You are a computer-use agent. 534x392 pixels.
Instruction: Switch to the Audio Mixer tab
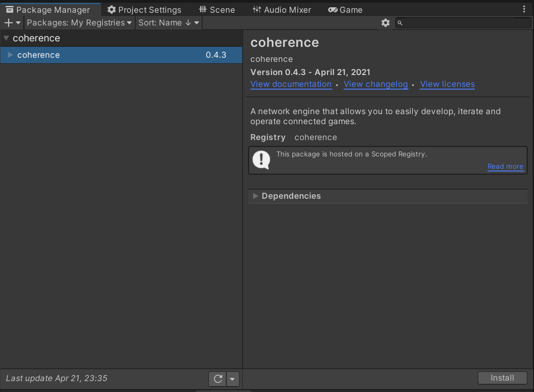pyautogui.click(x=282, y=10)
